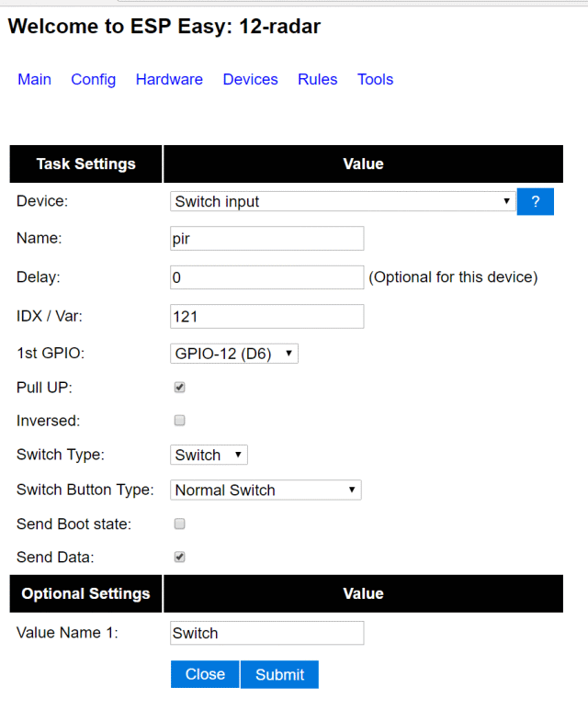This screenshot has height=710, width=588.
Task: Click the Name field containing pir
Action: pos(266,238)
